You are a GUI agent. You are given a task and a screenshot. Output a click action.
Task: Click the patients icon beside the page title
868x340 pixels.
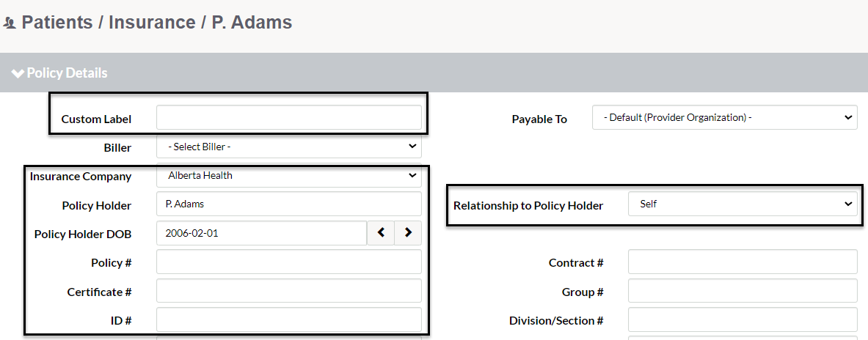9,23
